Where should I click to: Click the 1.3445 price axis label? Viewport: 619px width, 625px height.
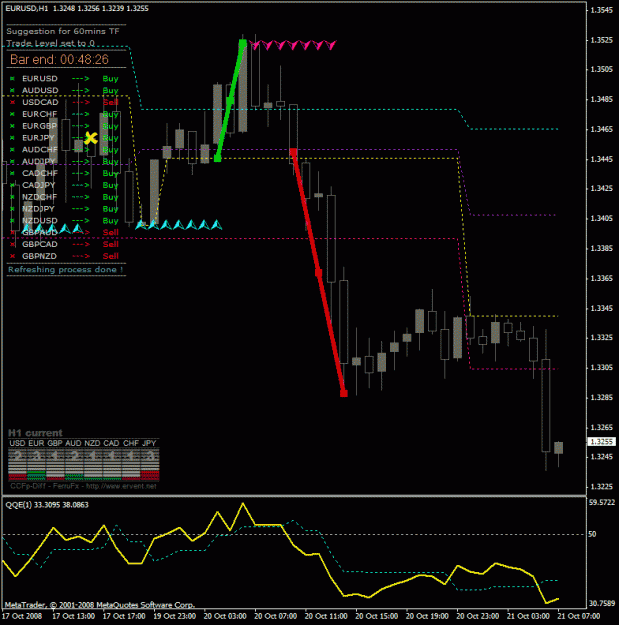click(601, 159)
